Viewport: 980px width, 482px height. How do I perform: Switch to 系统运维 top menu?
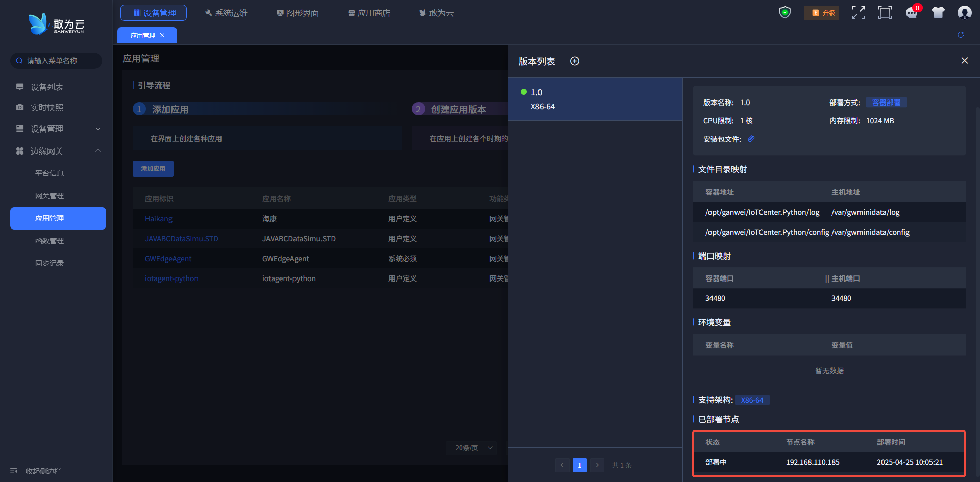click(226, 13)
